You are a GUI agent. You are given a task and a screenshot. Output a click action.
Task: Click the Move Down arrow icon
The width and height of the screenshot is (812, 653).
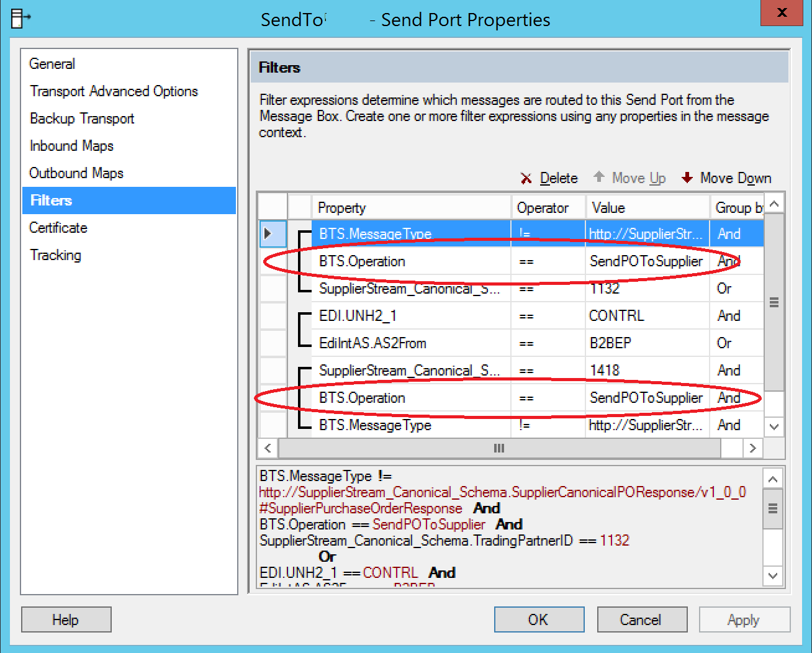click(687, 178)
